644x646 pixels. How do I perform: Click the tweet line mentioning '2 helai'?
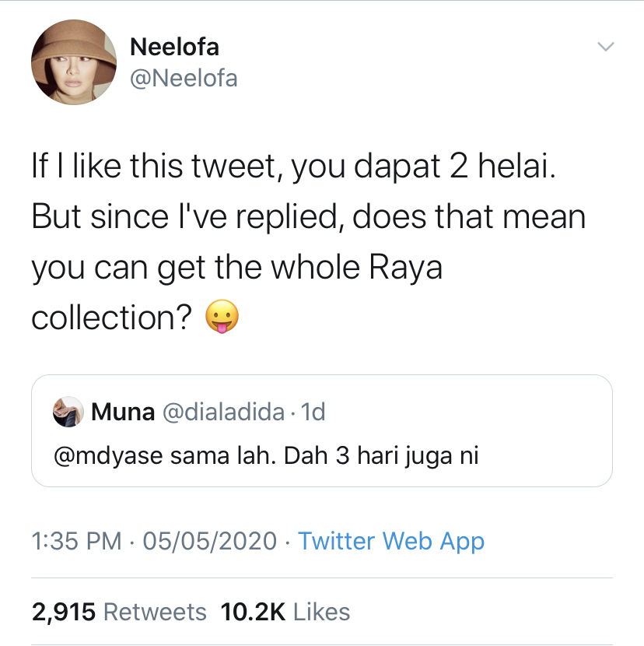(294, 169)
